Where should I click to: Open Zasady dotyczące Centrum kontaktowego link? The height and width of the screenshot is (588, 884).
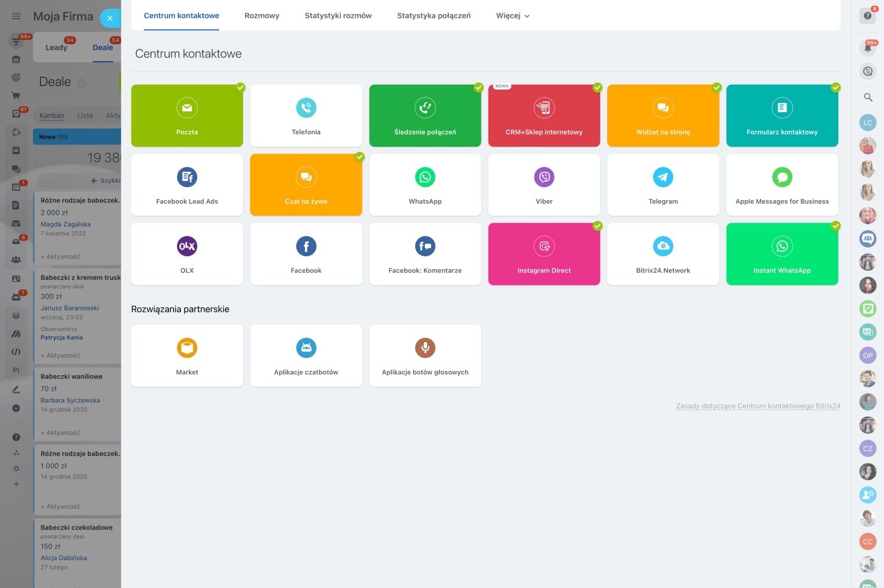pyautogui.click(x=758, y=406)
